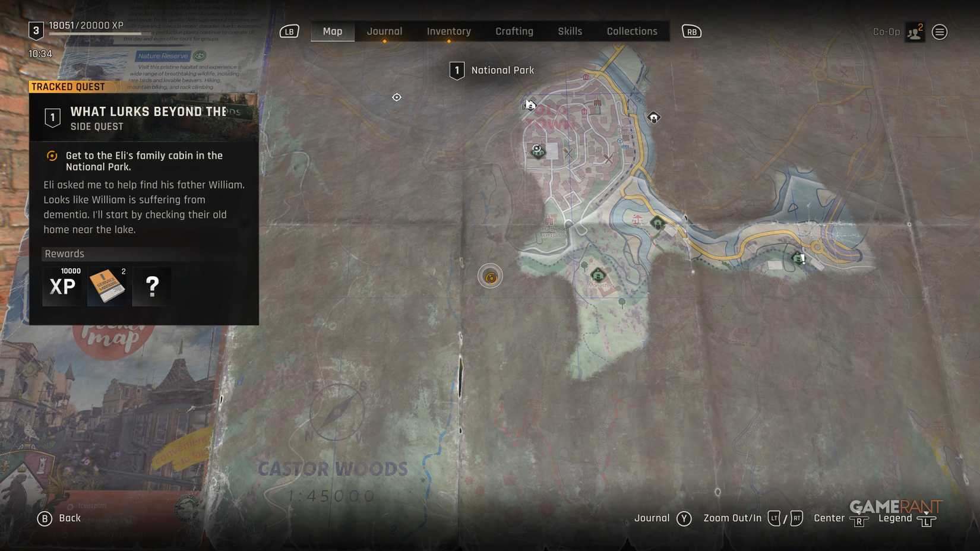This screenshot has width=980, height=551.
Task: Select the orange tracked quest objective marker
Action: tap(490, 277)
